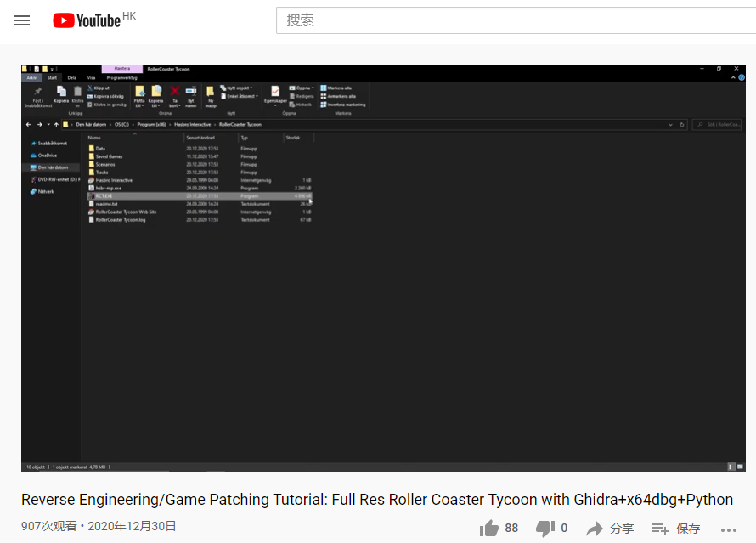Click Invertera markering in the ribbon
The width and height of the screenshot is (756, 543).
pyautogui.click(x=343, y=105)
